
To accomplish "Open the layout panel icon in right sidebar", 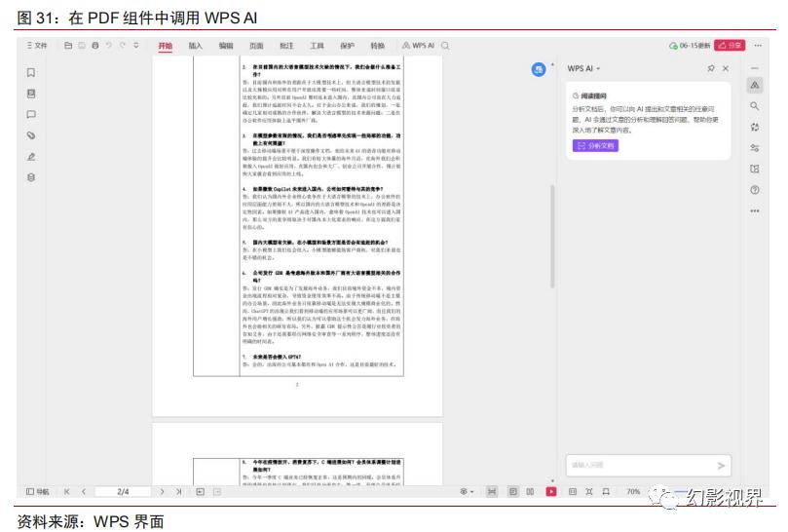I will pyautogui.click(x=755, y=169).
